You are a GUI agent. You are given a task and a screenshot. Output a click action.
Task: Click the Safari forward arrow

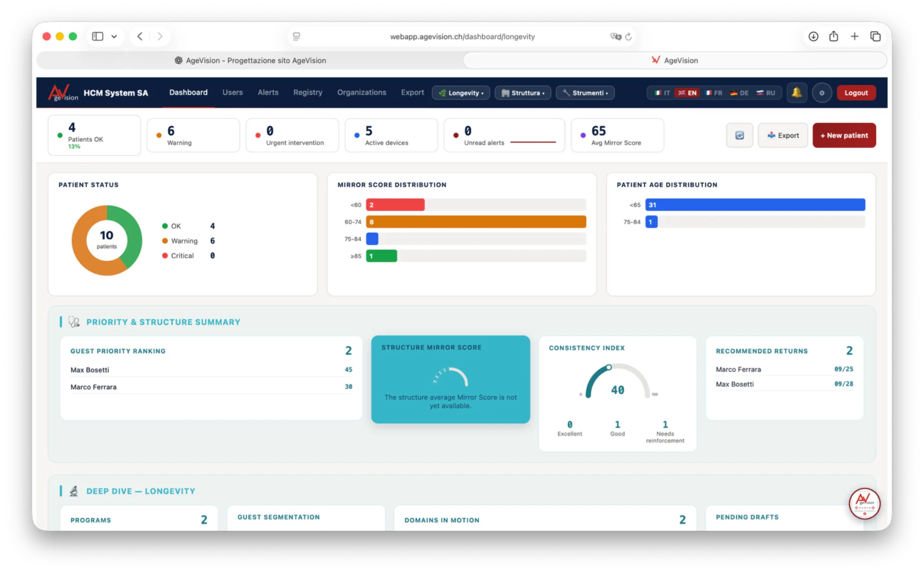pyautogui.click(x=160, y=36)
